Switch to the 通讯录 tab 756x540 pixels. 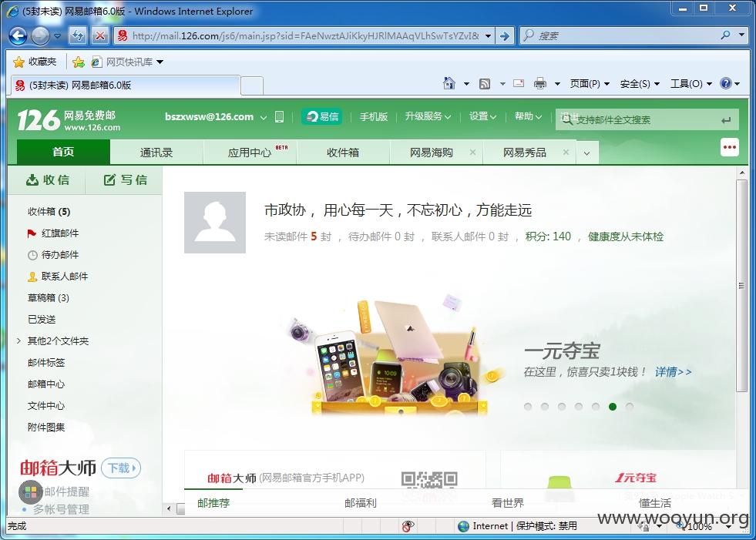156,153
